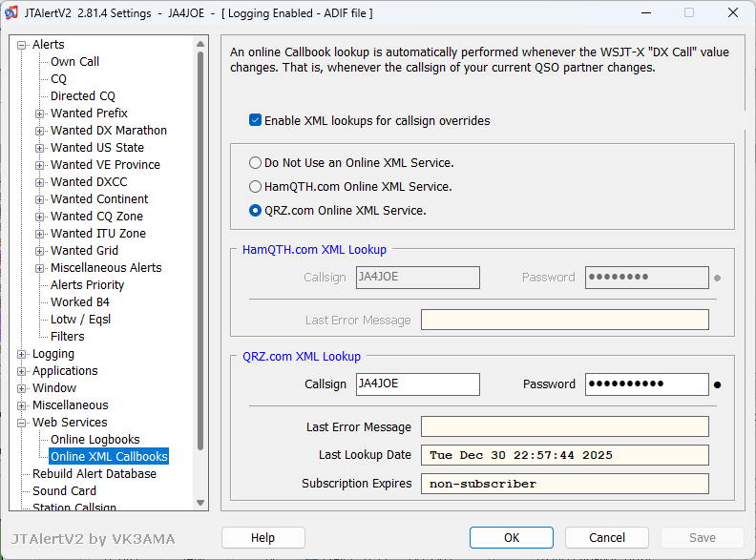Select Do Not Use an Online XML Service
Screen dimensions: 756x560
255,163
